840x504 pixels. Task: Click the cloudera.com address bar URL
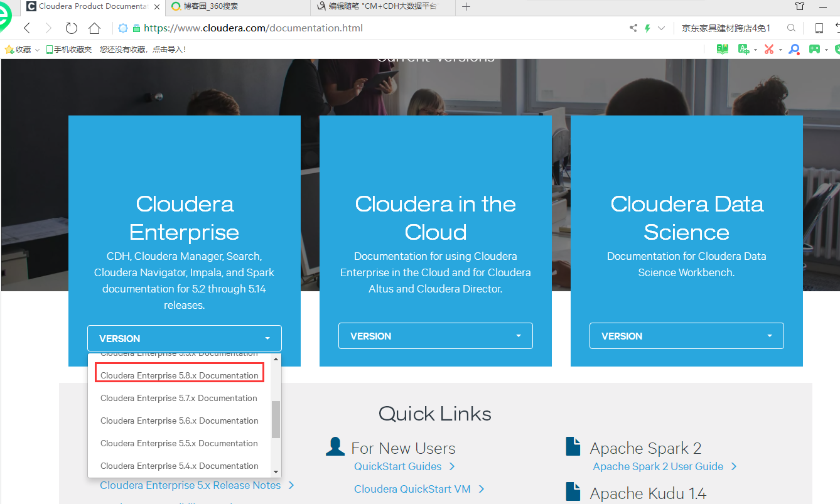tap(254, 28)
